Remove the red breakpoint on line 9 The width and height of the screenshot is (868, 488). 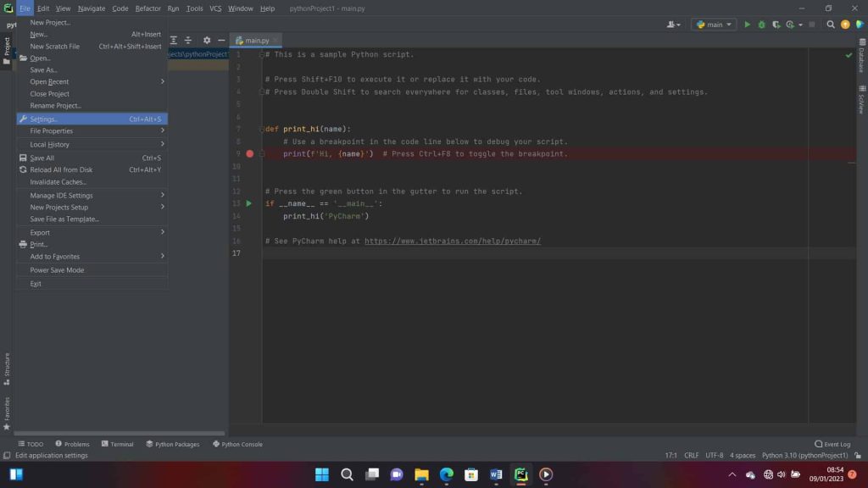point(249,154)
